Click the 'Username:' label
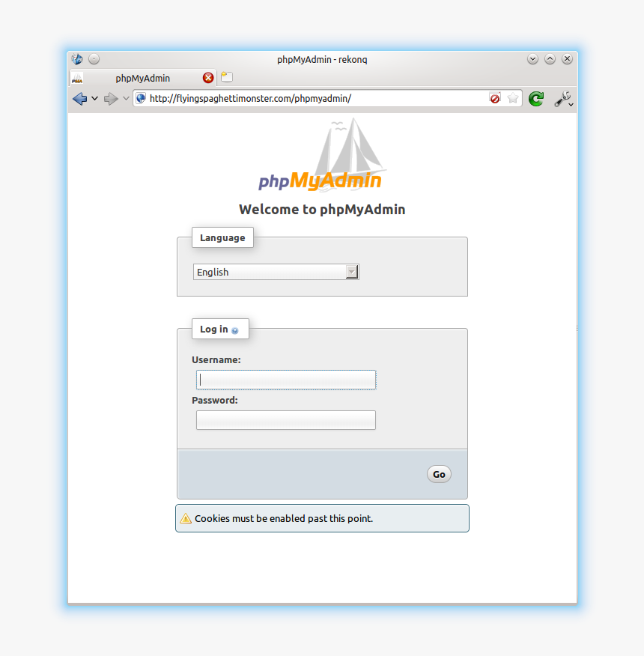 click(216, 359)
